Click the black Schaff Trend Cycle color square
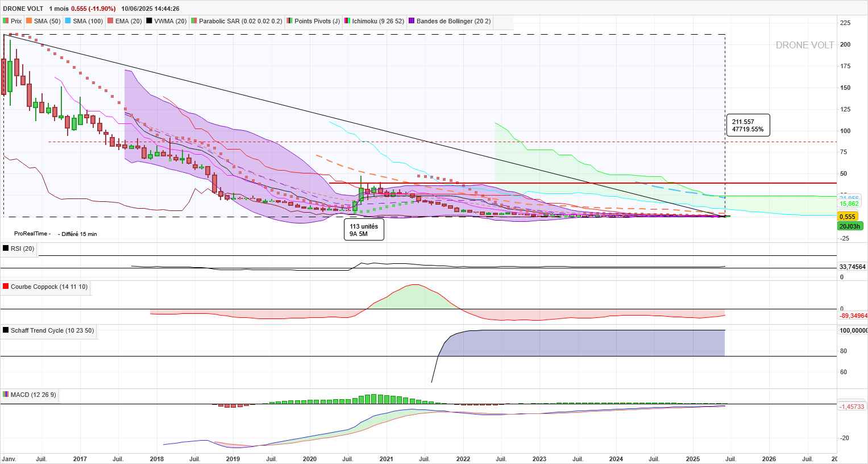The image size is (868, 464). point(6,330)
